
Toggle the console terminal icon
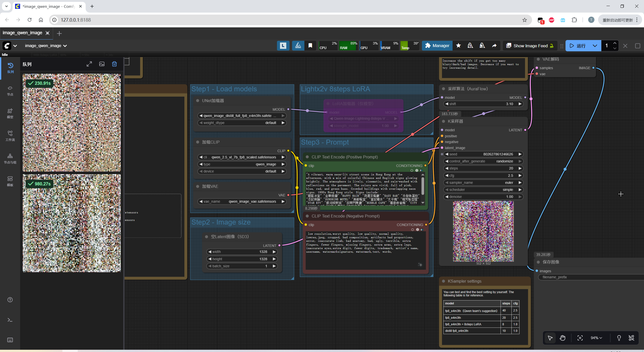coord(10,320)
